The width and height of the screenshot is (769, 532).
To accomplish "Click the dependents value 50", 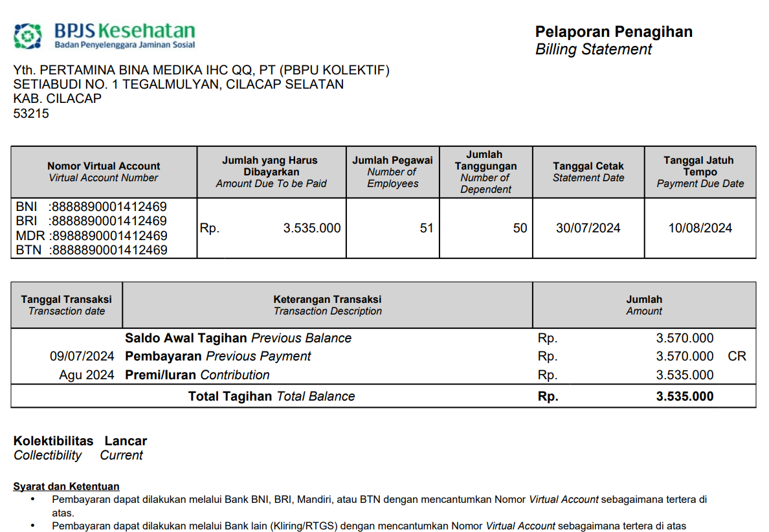I will (x=520, y=228).
